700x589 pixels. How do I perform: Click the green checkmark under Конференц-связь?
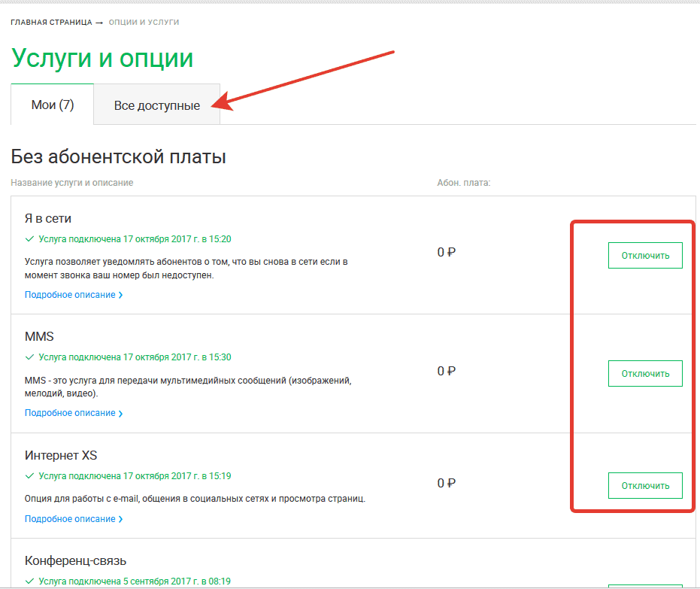29,581
